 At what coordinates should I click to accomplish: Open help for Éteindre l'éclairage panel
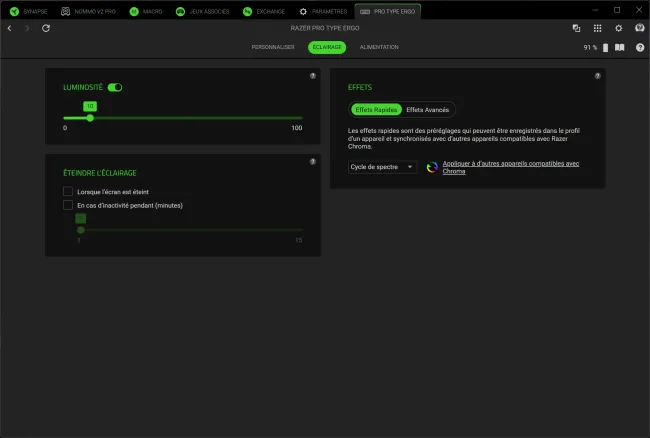pyautogui.click(x=313, y=162)
